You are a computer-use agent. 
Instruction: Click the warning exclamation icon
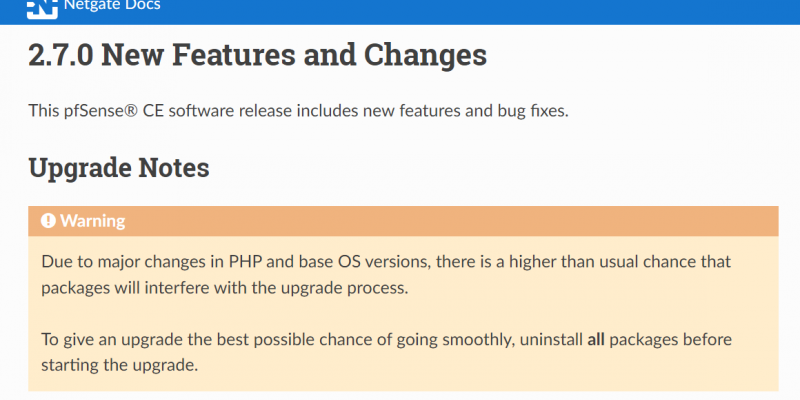48,221
